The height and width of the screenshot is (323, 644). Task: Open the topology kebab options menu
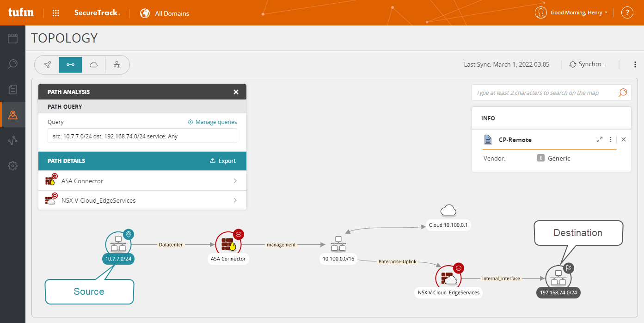point(635,65)
